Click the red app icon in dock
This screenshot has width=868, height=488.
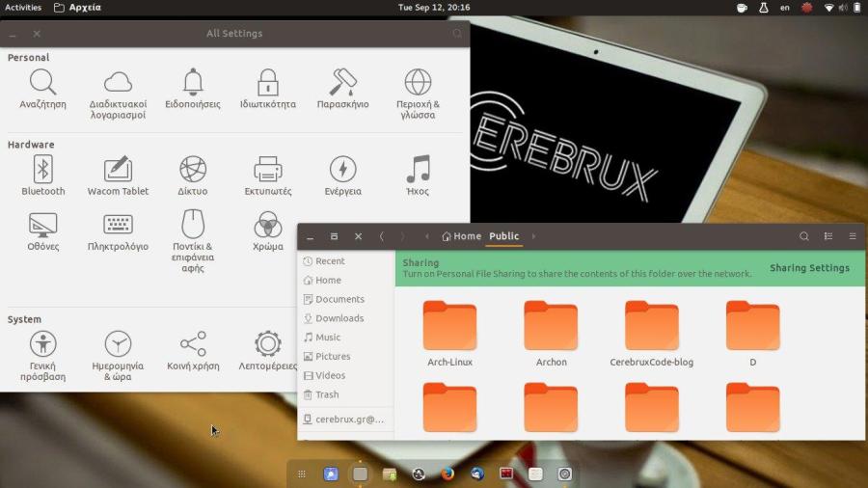[506, 474]
